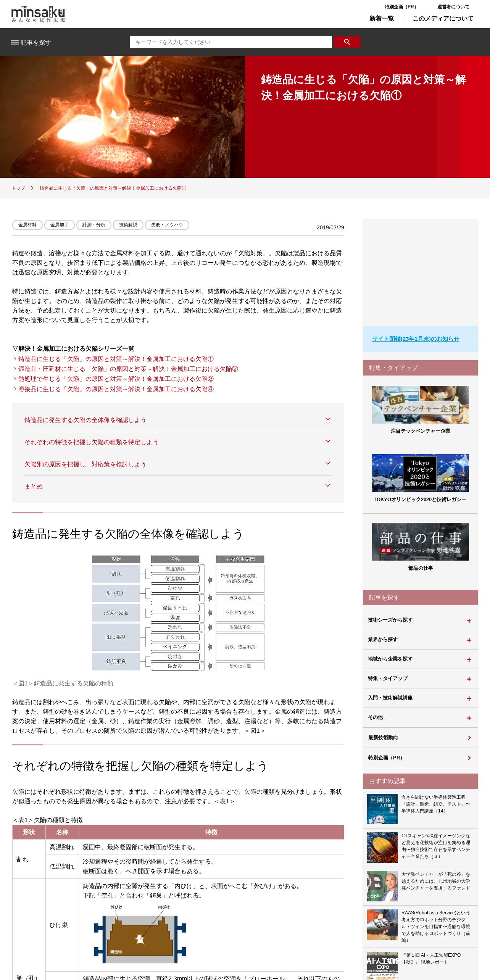Read RAAS(Robot as a Service) article

click(x=436, y=927)
